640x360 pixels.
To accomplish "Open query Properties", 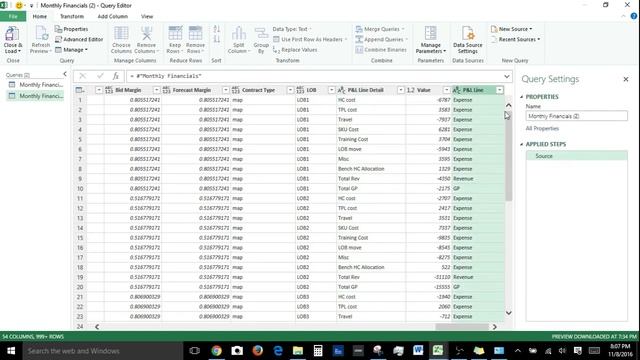I will pos(71,29).
